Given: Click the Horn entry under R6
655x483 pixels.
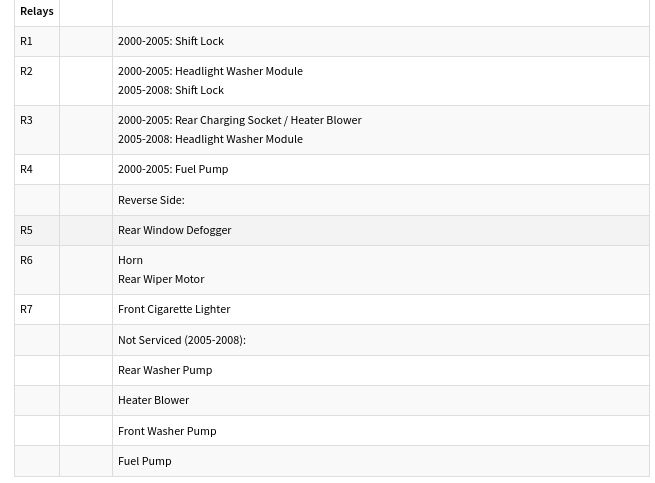Looking at the screenshot, I should tap(130, 260).
